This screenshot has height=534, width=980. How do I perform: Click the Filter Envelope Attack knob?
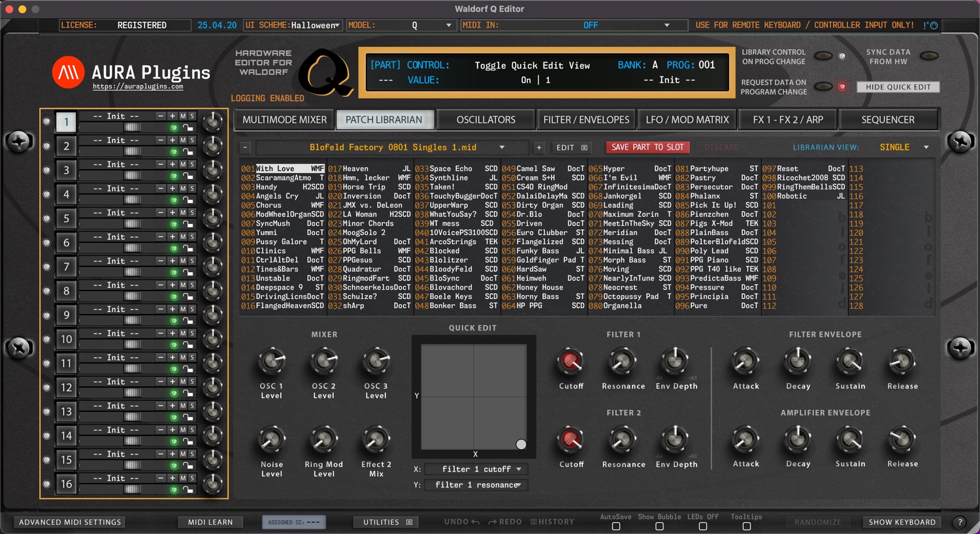(745, 361)
